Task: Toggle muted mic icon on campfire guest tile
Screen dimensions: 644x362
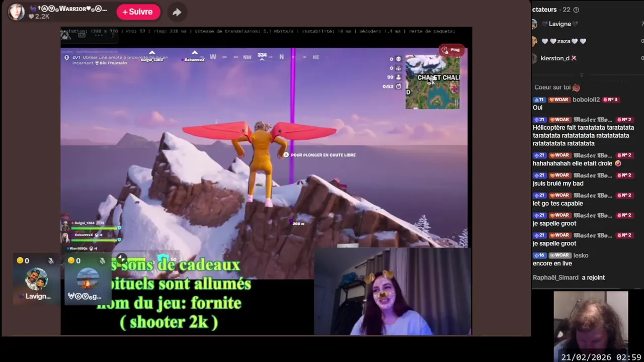Action: [102, 261]
